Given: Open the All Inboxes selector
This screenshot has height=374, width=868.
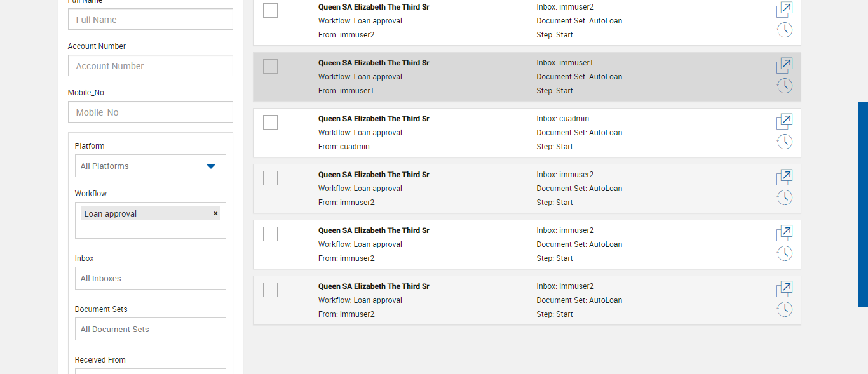Looking at the screenshot, I should [x=151, y=278].
